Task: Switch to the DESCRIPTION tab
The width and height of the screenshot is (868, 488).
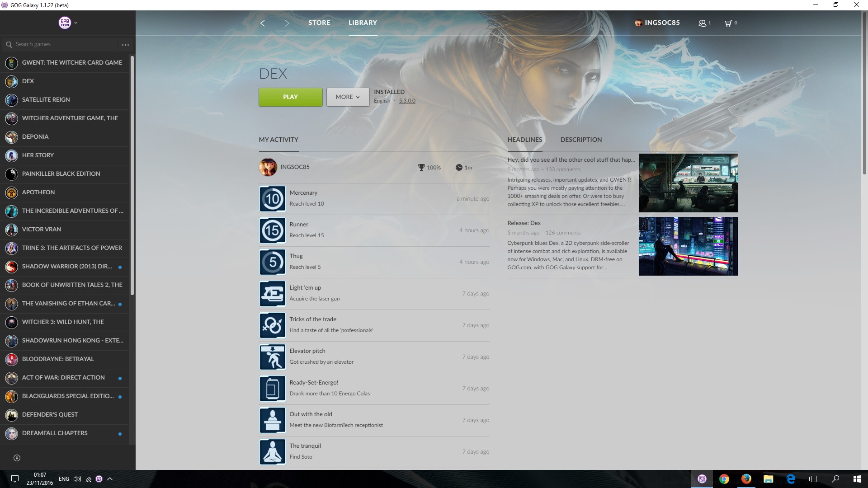Action: (581, 140)
